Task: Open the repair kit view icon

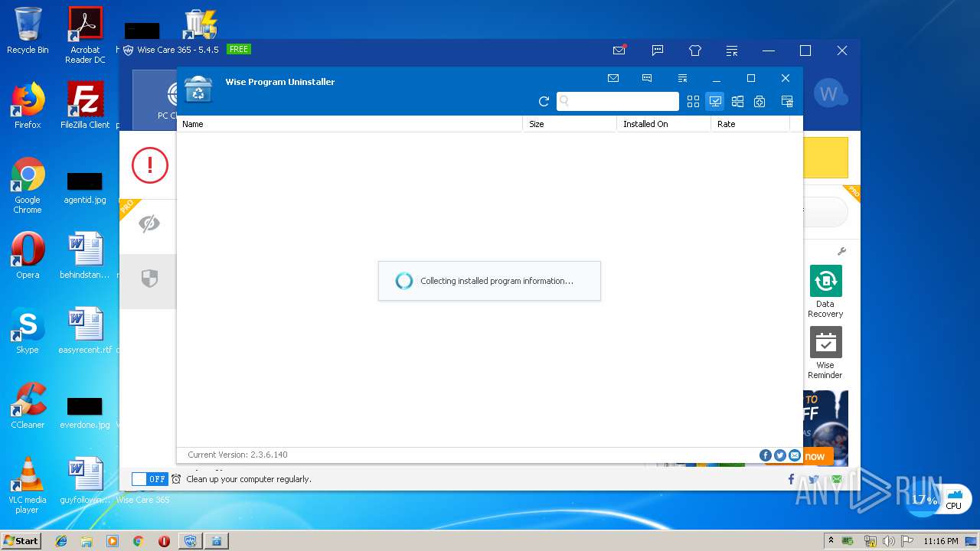Action: click(x=759, y=101)
